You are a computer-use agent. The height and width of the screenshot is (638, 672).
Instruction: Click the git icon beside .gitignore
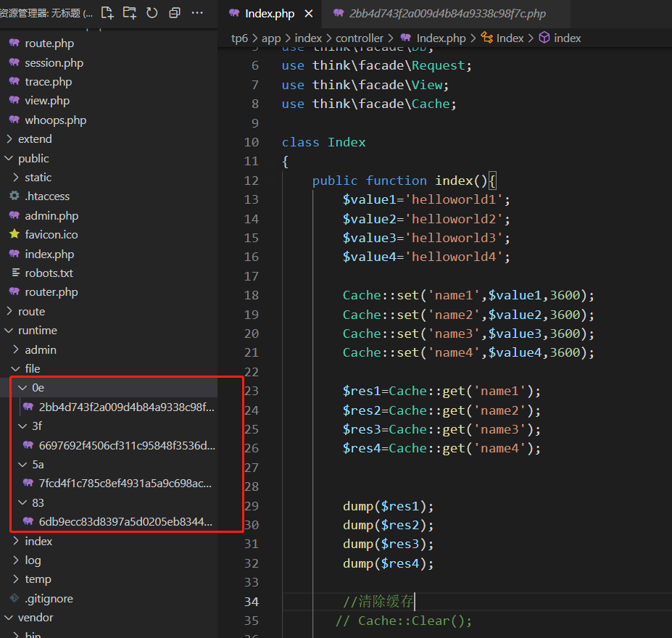(14, 597)
